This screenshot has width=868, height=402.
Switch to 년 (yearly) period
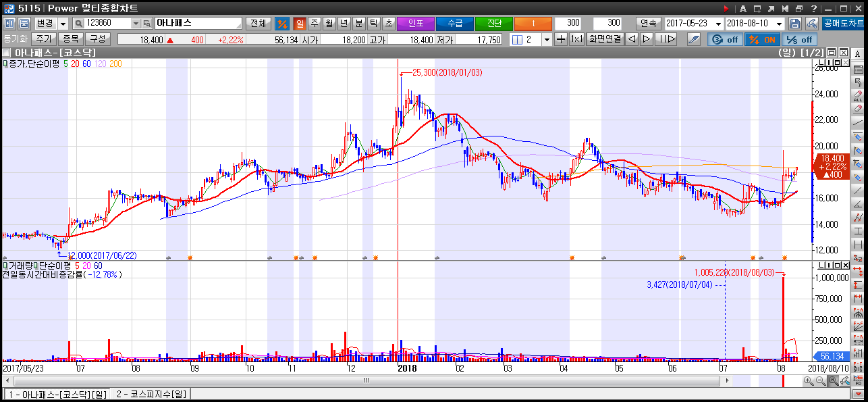[x=344, y=23]
